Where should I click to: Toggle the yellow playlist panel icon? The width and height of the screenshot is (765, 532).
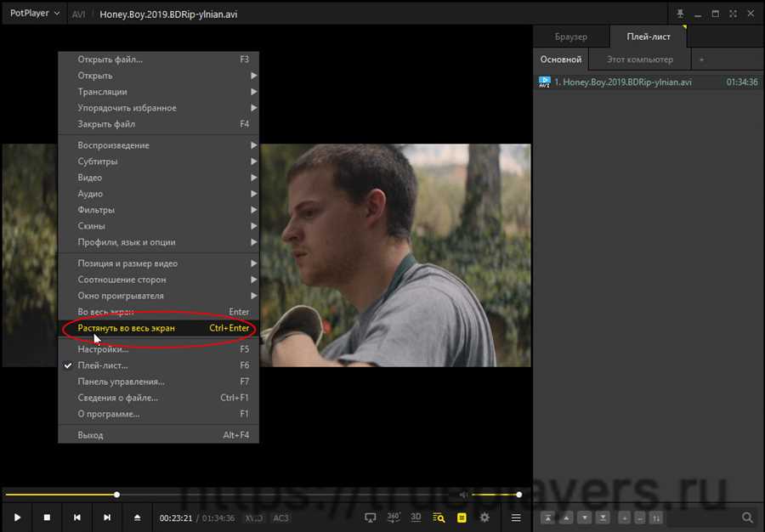pos(462,518)
